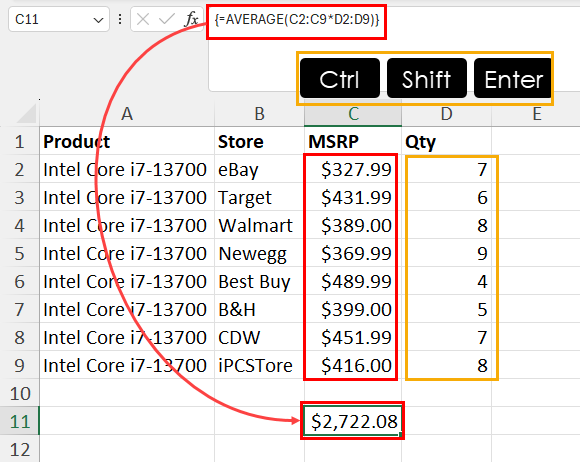The height and width of the screenshot is (462, 580).
Task: Select Product cell in eBay row
Action: click(x=127, y=170)
